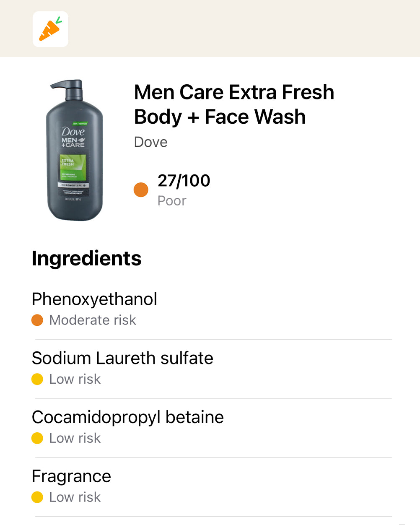Click the carrot app logo icon
Screen dimensions: 420x525
[x=50, y=29]
